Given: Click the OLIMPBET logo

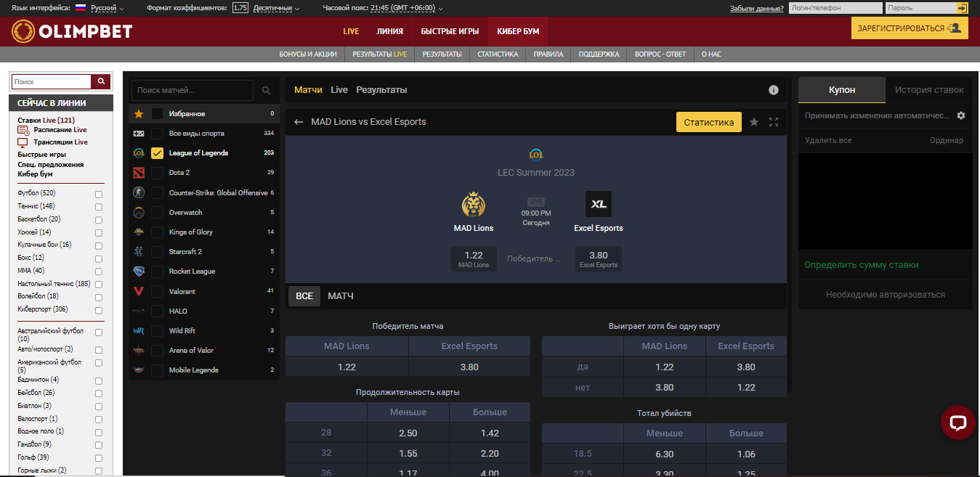Looking at the screenshot, I should point(71,31).
